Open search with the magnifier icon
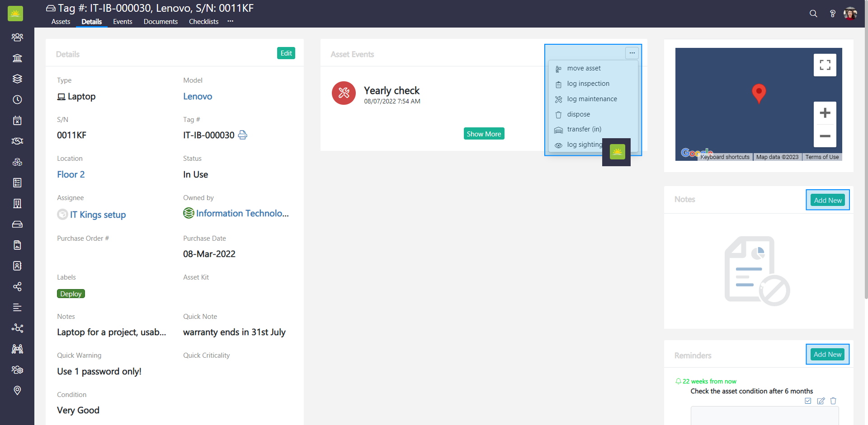Image resolution: width=868 pixels, height=425 pixels. [813, 14]
